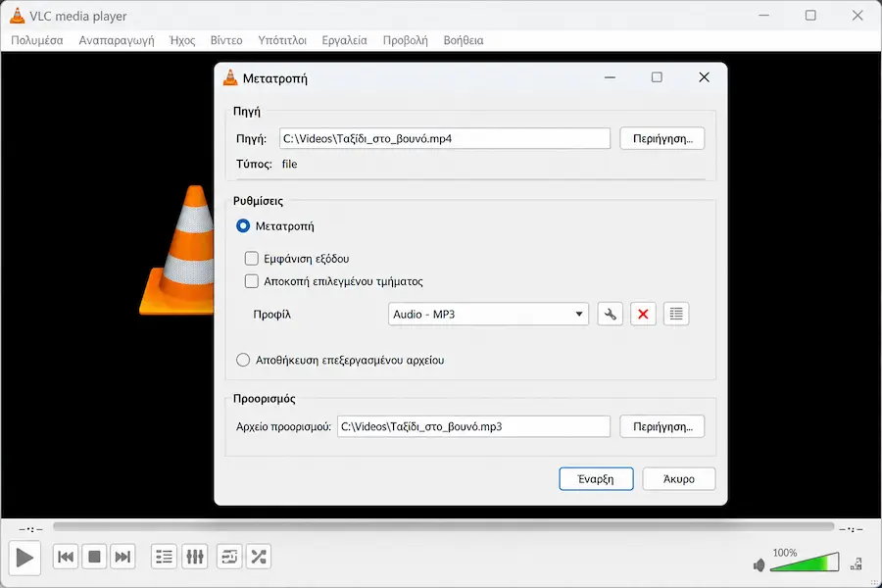Image resolution: width=882 pixels, height=588 pixels.
Task: Close the Μετατροπή dialog window
Action: pyautogui.click(x=705, y=77)
